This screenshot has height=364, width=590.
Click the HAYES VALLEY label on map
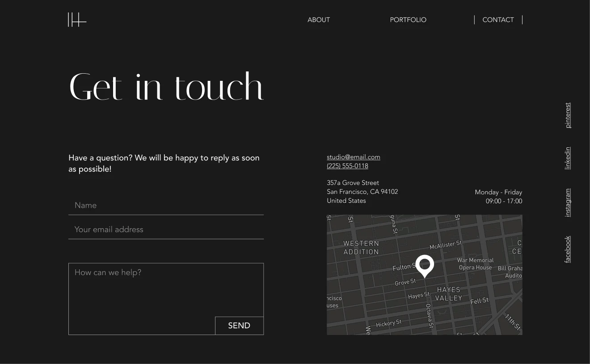448,294
